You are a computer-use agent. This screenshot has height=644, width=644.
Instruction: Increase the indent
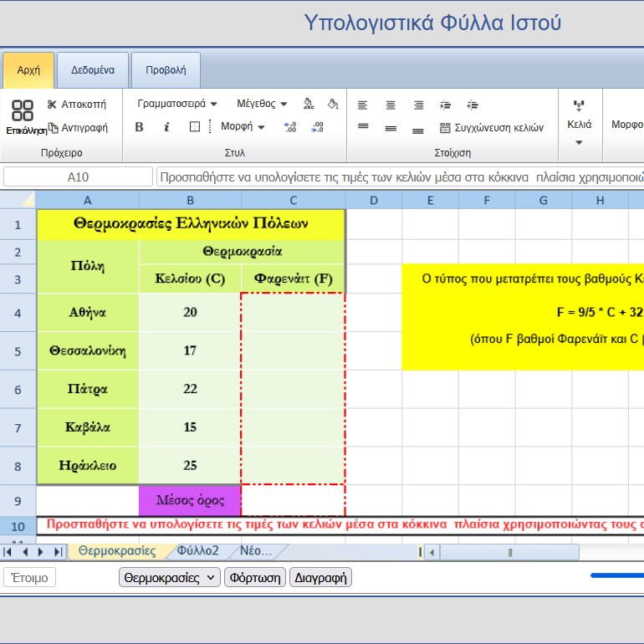coord(445,105)
